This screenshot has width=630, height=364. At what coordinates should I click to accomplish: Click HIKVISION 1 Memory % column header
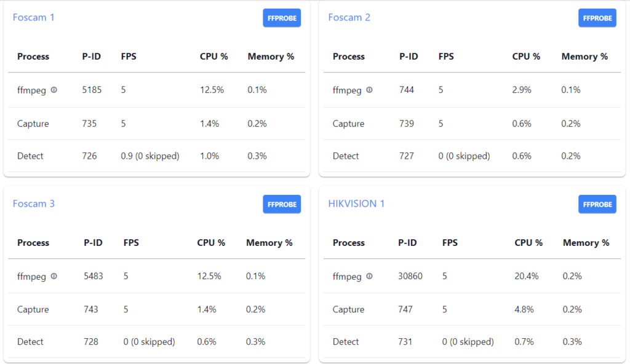click(x=586, y=243)
